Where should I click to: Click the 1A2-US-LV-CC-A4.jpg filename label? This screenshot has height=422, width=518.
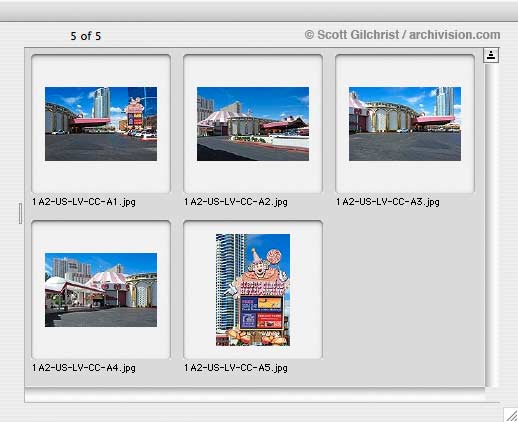click(84, 368)
